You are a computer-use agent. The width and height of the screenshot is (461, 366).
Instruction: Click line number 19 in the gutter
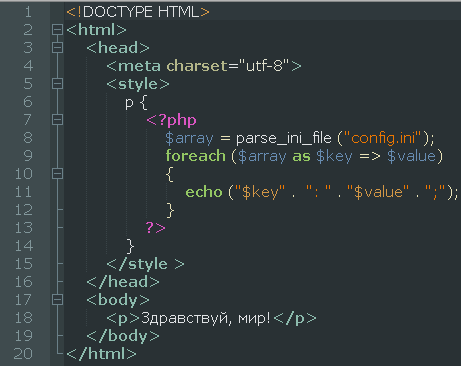[23, 336]
